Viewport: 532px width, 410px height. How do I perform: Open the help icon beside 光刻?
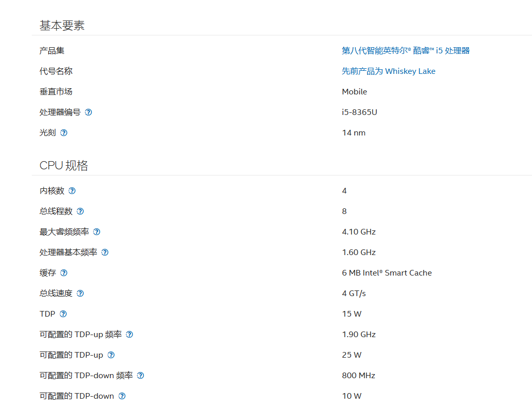pyautogui.click(x=64, y=132)
